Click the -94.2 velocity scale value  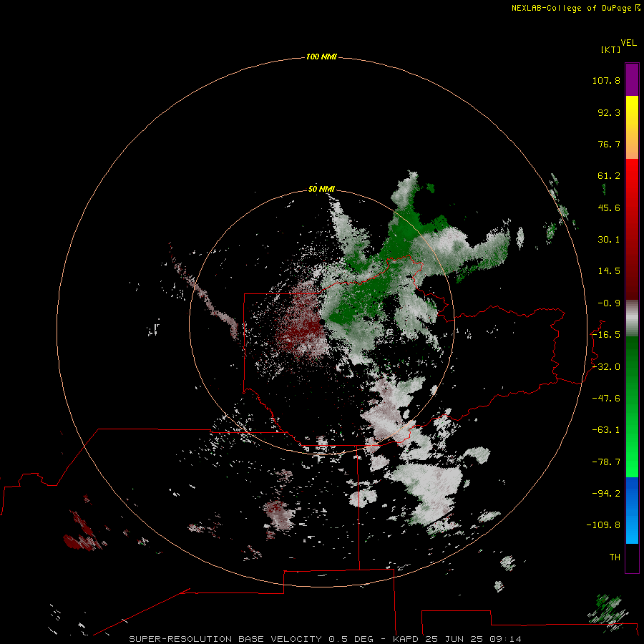coord(606,494)
